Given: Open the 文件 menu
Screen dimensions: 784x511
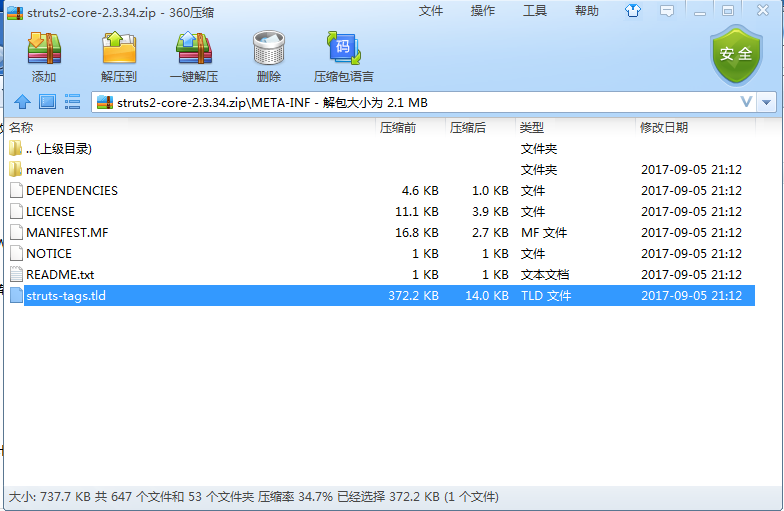Looking at the screenshot, I should (x=430, y=11).
